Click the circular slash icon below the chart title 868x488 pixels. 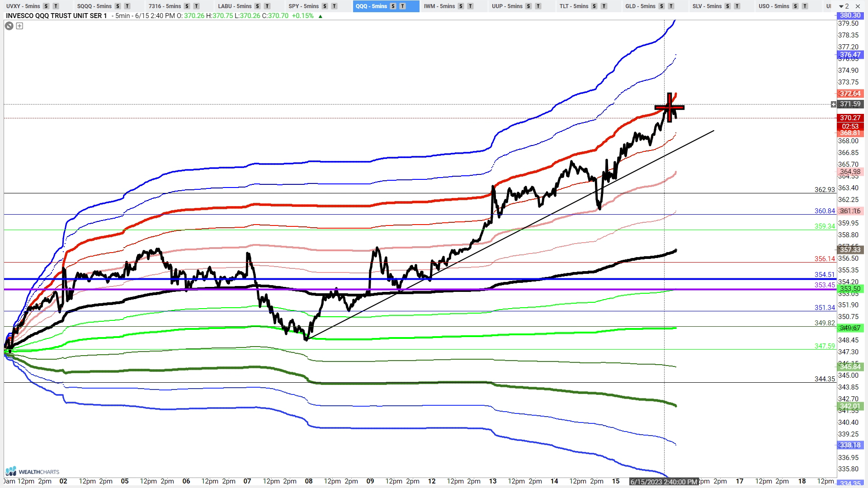click(9, 26)
